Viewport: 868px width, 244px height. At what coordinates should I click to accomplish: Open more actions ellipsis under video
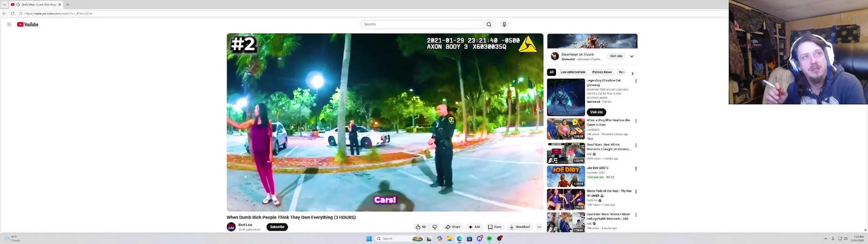tap(539, 227)
